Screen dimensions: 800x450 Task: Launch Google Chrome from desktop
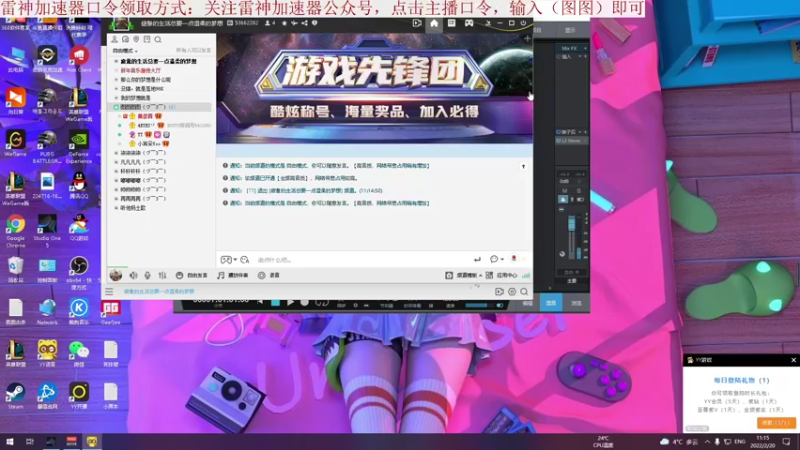[15, 231]
